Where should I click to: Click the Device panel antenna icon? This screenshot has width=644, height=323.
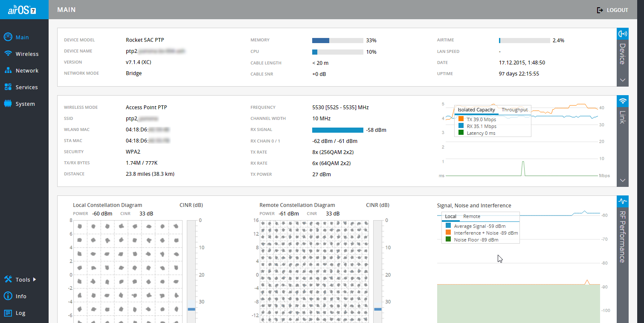[x=623, y=34]
